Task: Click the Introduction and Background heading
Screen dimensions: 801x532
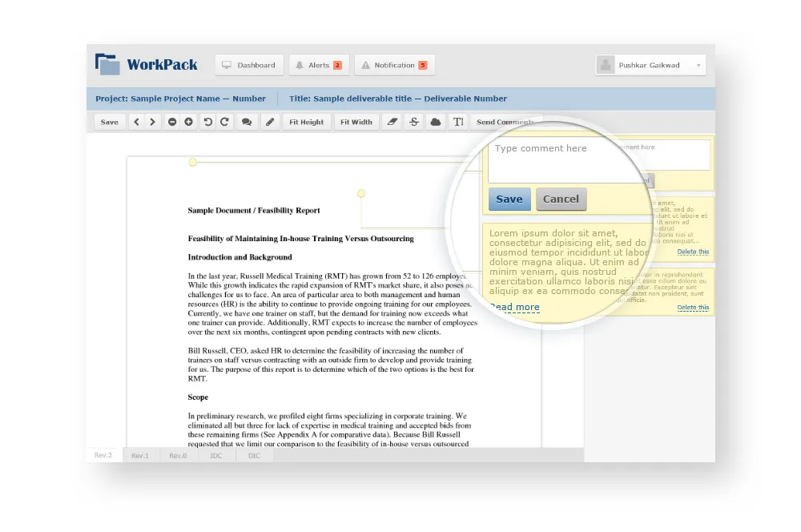Action: pyautogui.click(x=239, y=257)
